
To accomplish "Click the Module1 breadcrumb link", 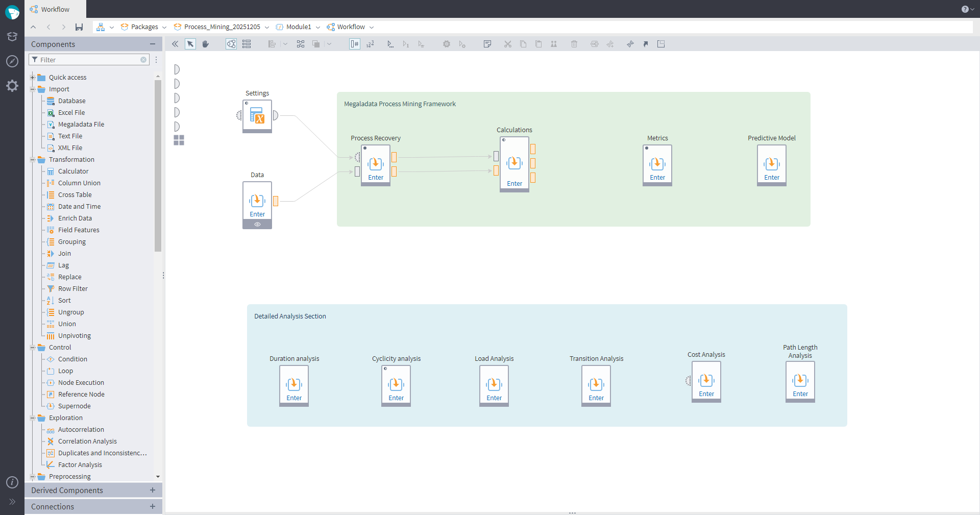I will tap(298, 27).
